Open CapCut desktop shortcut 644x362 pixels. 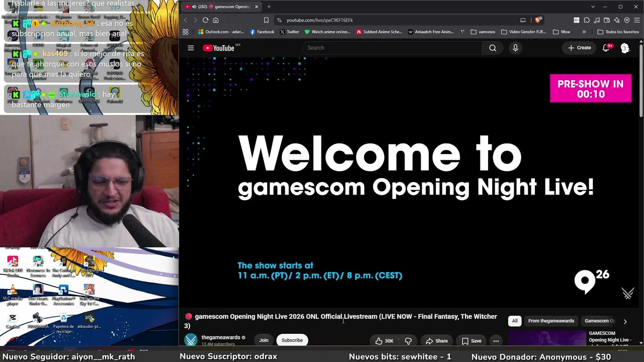click(x=13, y=321)
